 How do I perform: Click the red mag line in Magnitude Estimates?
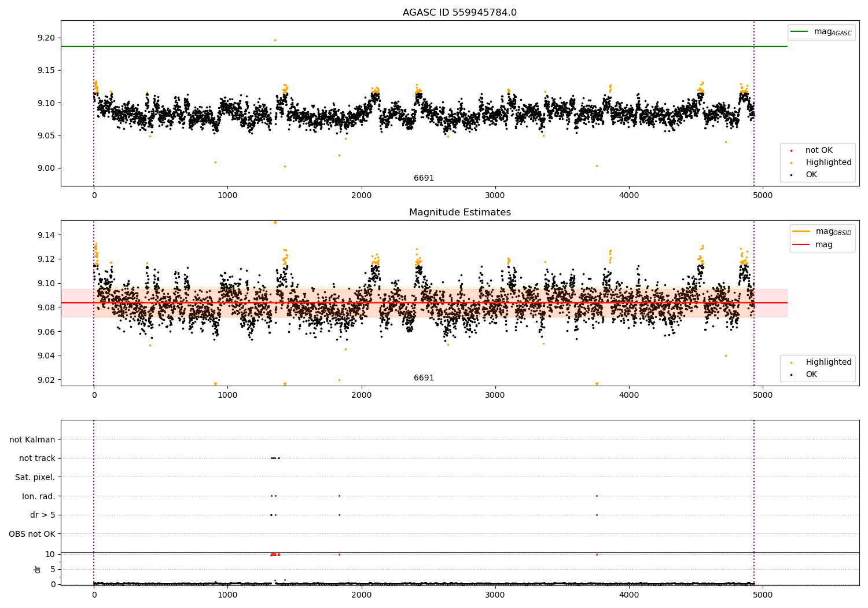pyautogui.click(x=424, y=303)
